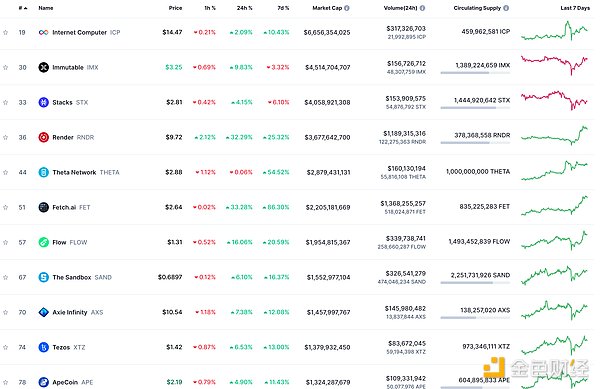The width and height of the screenshot is (600, 389).
Task: Click the Axie Infinity coin icon
Action: pos(44,312)
